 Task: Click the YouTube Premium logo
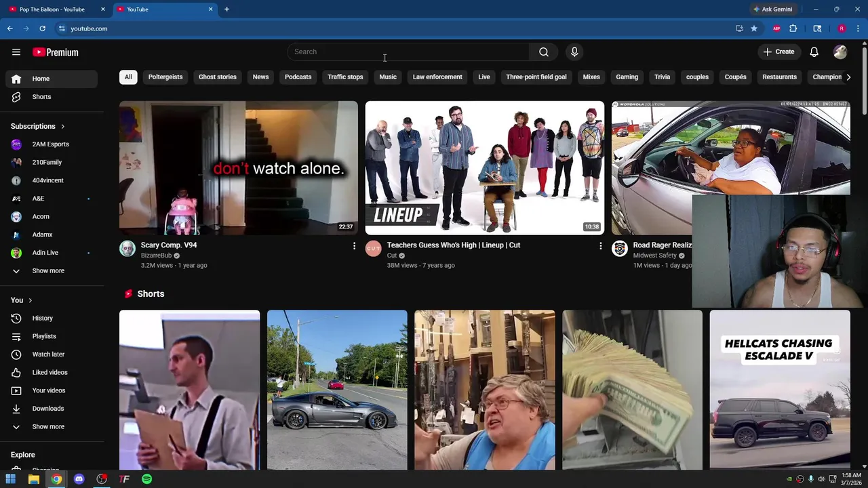pyautogui.click(x=56, y=52)
